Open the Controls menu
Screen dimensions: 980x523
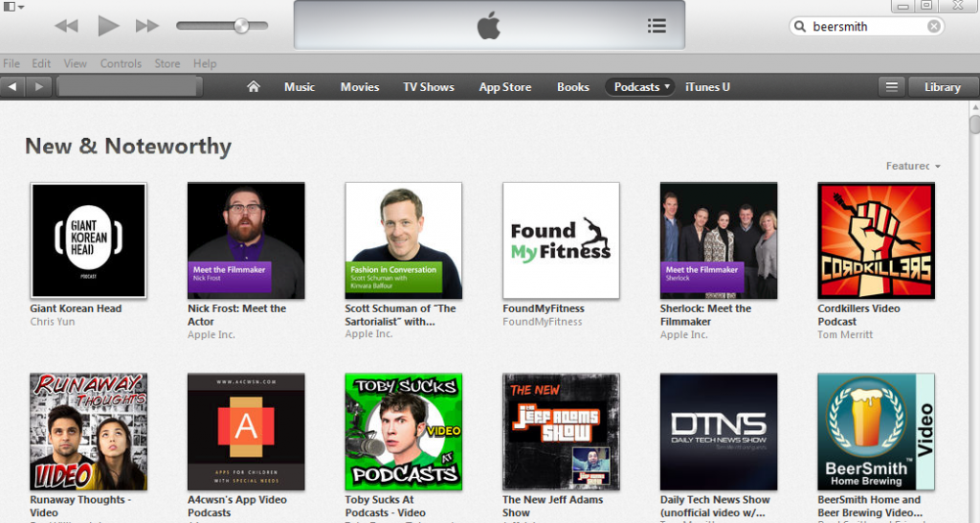tap(121, 63)
